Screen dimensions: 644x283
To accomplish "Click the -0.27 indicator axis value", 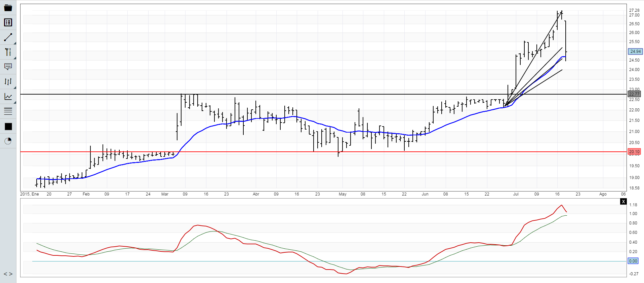I will coord(634,274).
